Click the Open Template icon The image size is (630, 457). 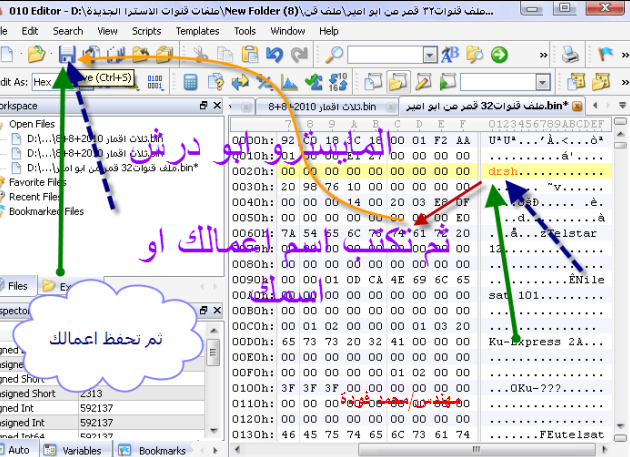pos(601,82)
